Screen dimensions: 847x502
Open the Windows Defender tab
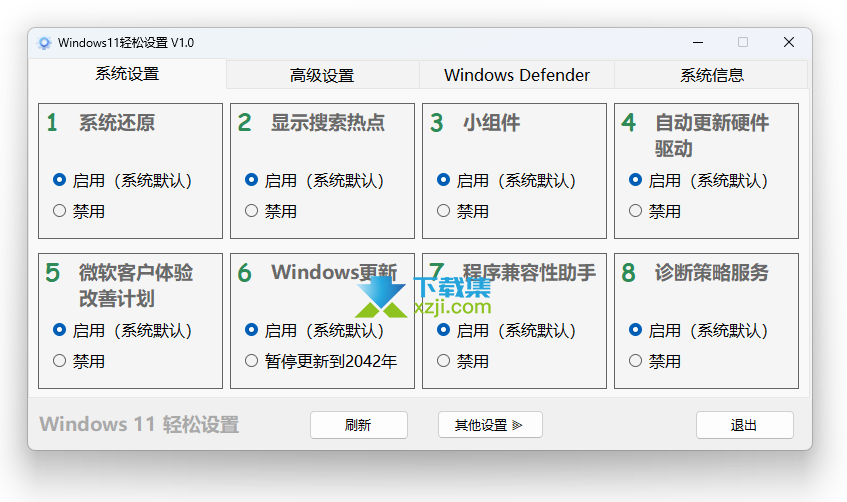tap(516, 75)
